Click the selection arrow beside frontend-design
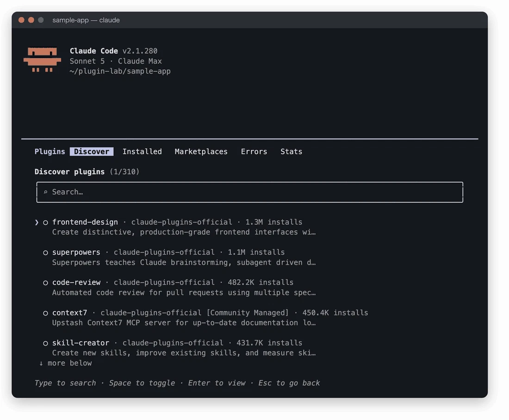Viewport: 509px width, 420px height. 37,222
